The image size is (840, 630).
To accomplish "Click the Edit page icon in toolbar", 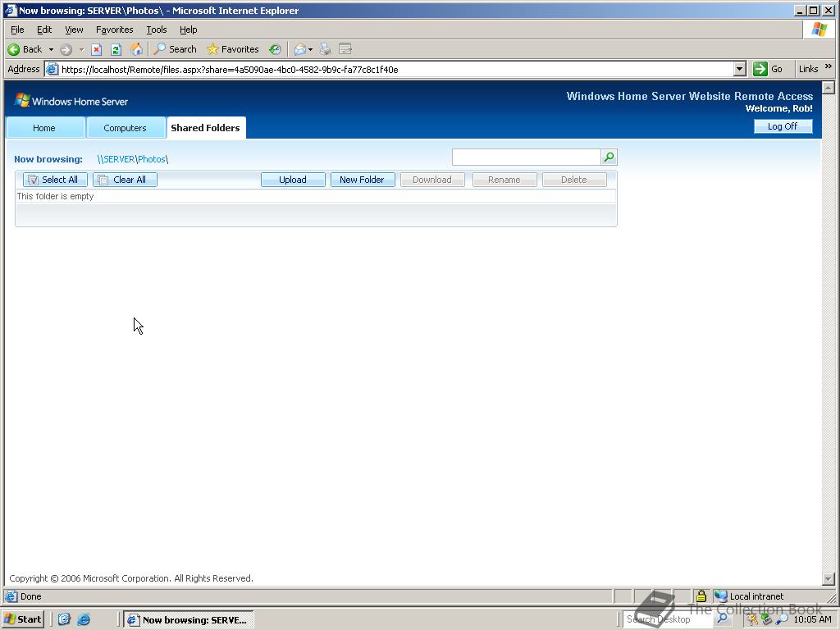I will 345,49.
